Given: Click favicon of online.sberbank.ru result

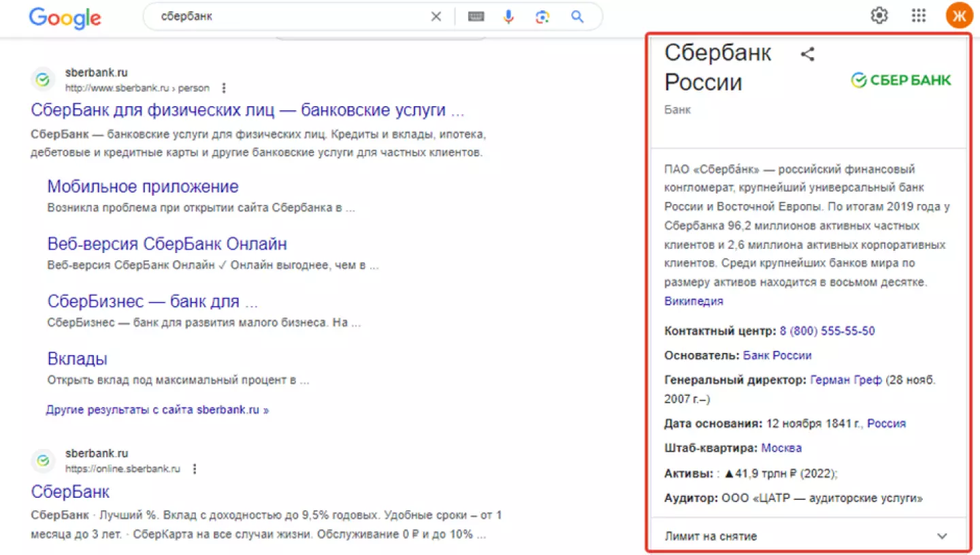Looking at the screenshot, I should click(43, 460).
